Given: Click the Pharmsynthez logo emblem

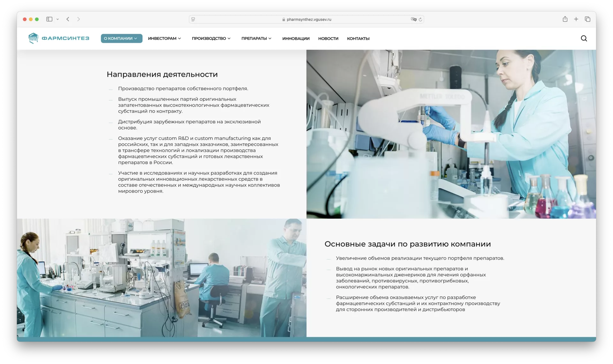Looking at the screenshot, I should tap(33, 38).
